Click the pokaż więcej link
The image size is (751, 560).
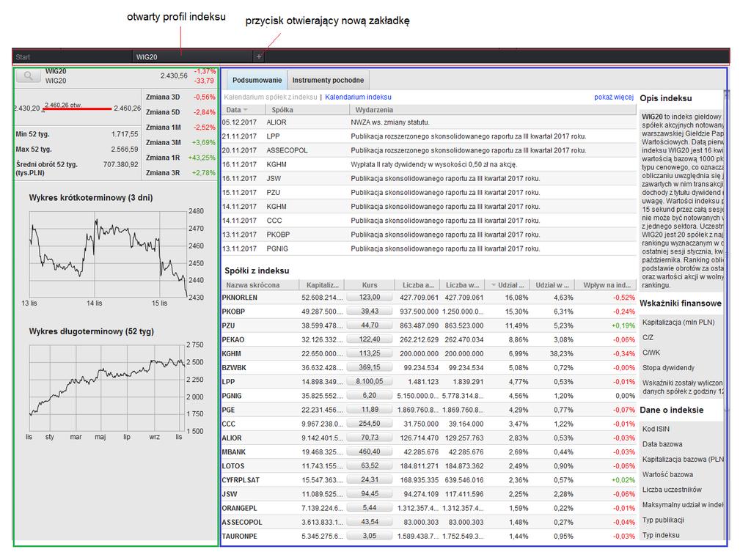(x=614, y=97)
